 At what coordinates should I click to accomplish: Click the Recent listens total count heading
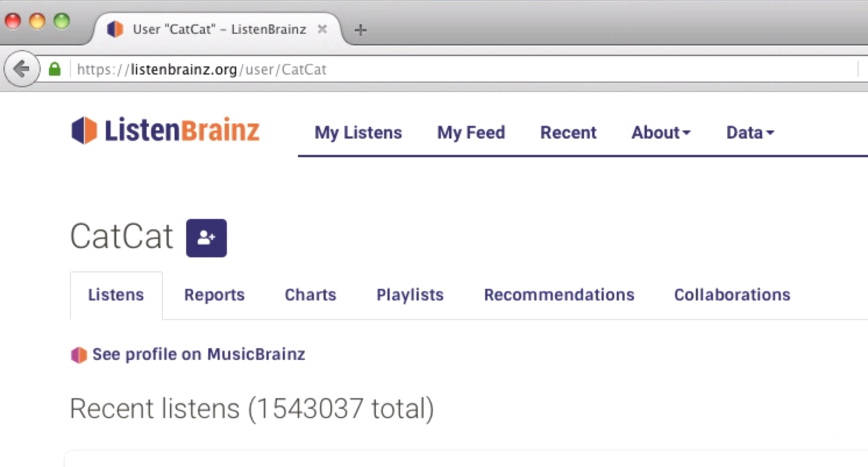(x=252, y=409)
